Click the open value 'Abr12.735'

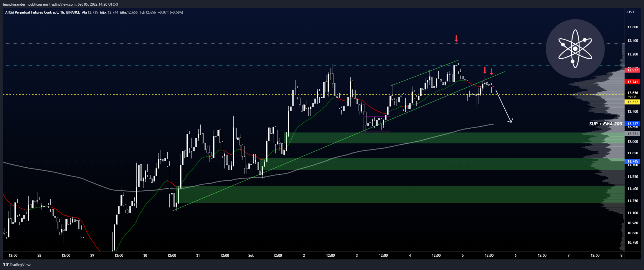coord(90,12)
